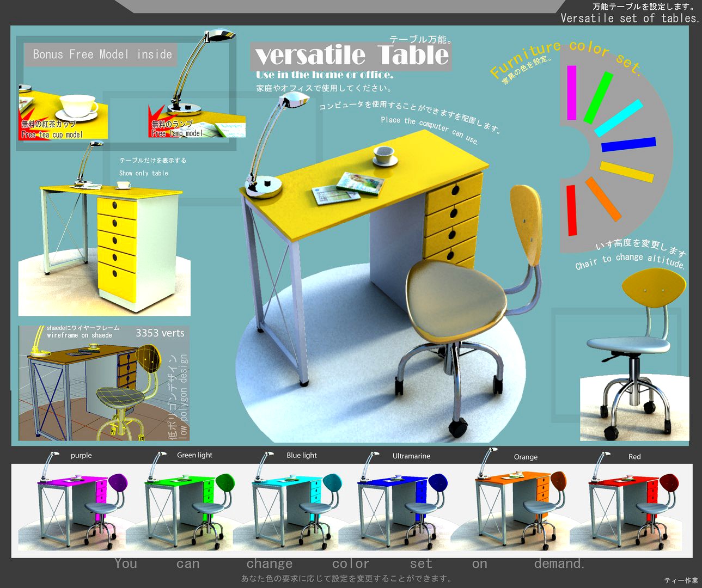This screenshot has width=702, height=588.
Task: Click the 'low polygon design' vertical text
Action: (x=184, y=396)
